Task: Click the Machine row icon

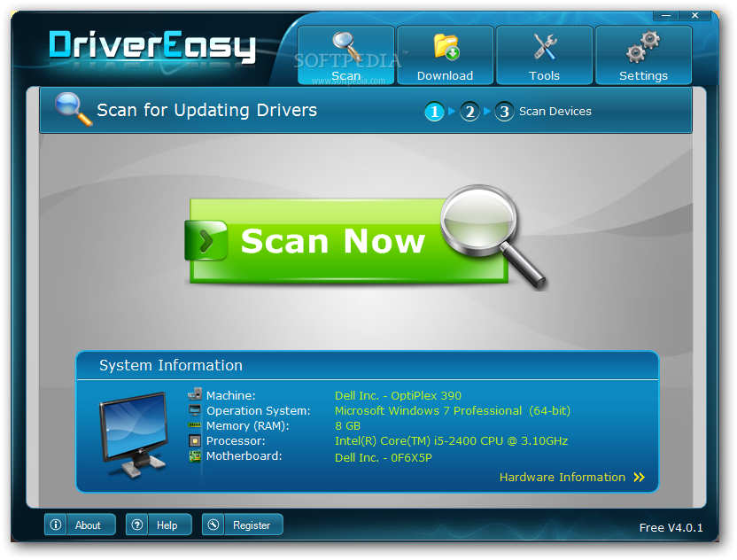Action: coord(195,395)
